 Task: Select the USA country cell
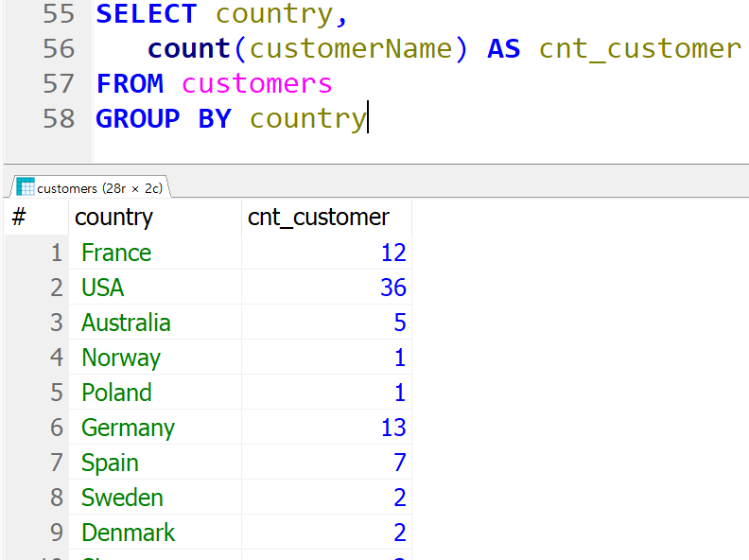point(155,288)
